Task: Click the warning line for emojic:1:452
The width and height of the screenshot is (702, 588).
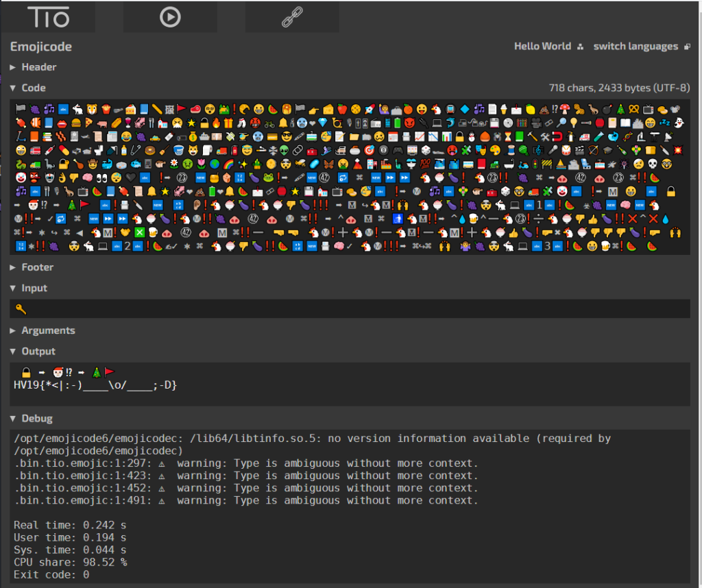Action: point(246,488)
